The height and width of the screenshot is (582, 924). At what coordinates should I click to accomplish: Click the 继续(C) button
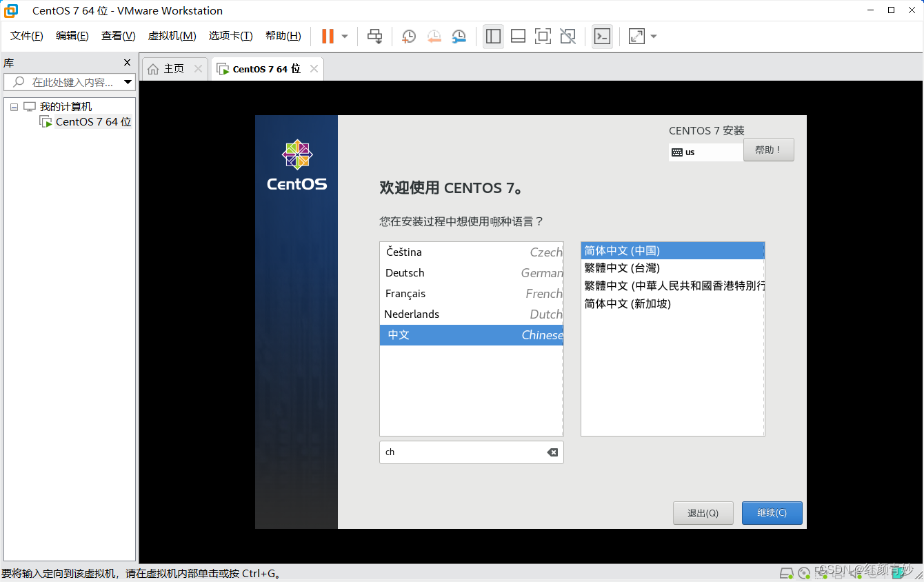coord(772,513)
